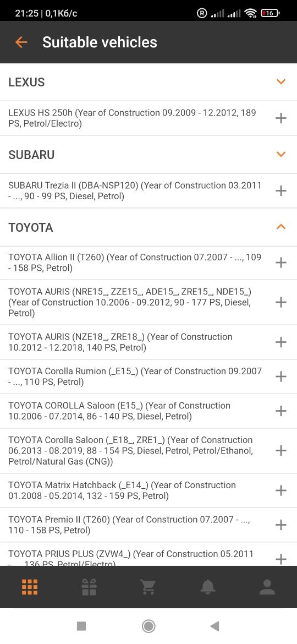Viewport: 297px width, 644px height.
Task: Tap the TOYOTA COROLLA Saloon E15_ row
Action: click(x=148, y=411)
